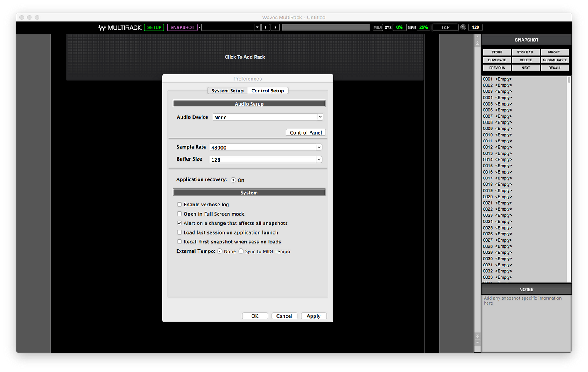Go to next snapshot with right arrow
This screenshot has width=588, height=372.
pos(275,27)
